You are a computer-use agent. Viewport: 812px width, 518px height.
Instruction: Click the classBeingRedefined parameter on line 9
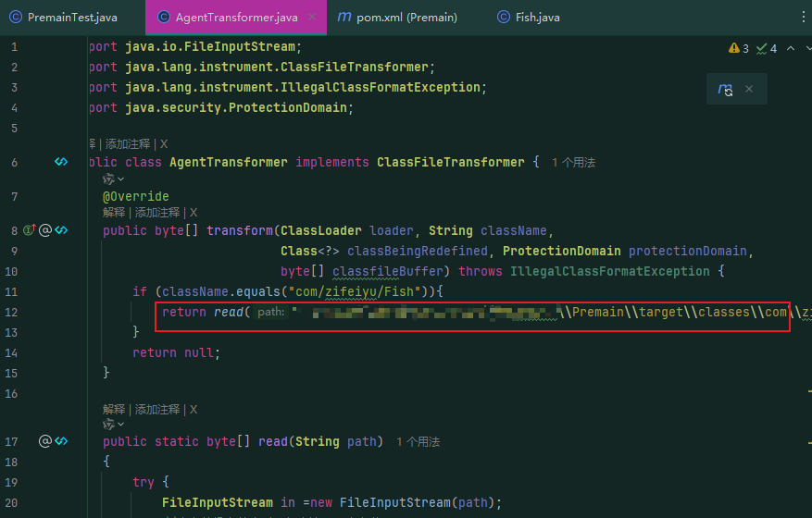[418, 251]
